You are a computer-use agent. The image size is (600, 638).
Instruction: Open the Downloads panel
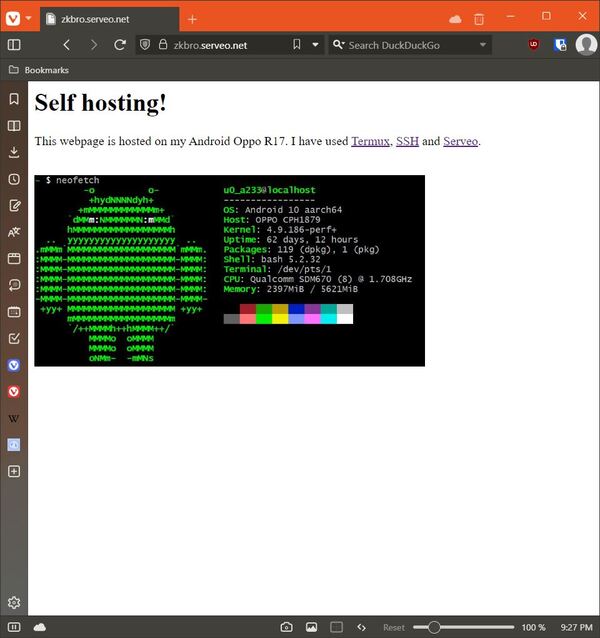[x=14, y=152]
